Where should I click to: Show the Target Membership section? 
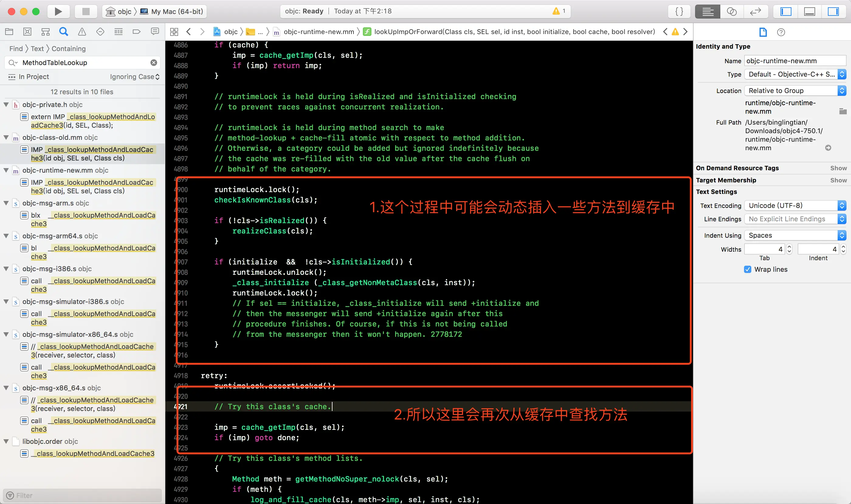pos(838,180)
